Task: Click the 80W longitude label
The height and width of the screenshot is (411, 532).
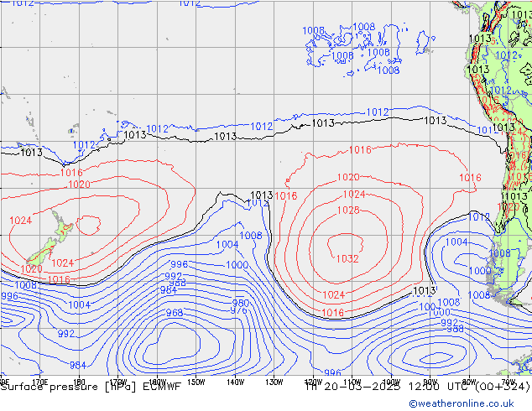Action: point(469,382)
